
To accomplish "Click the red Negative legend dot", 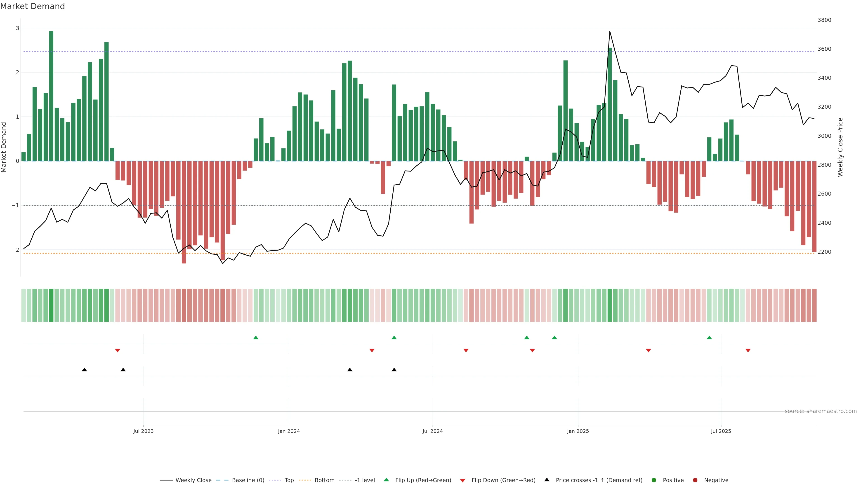I will pos(695,480).
